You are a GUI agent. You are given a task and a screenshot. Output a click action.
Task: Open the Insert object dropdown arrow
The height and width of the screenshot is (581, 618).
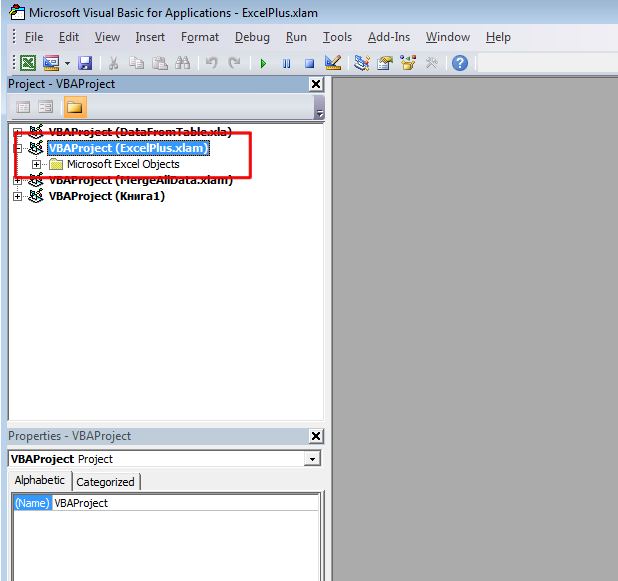(67, 63)
